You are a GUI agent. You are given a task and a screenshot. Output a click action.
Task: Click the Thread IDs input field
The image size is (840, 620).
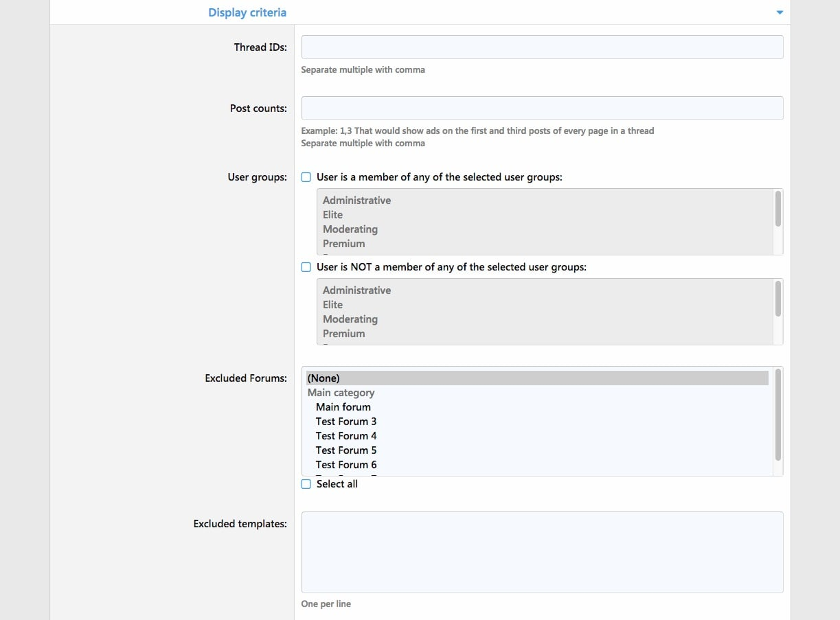(x=541, y=47)
